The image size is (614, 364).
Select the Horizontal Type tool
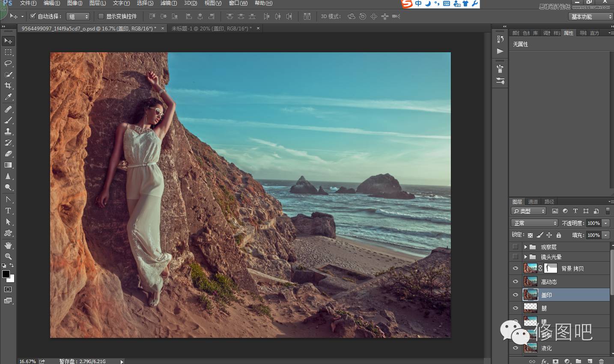pyautogui.click(x=8, y=211)
